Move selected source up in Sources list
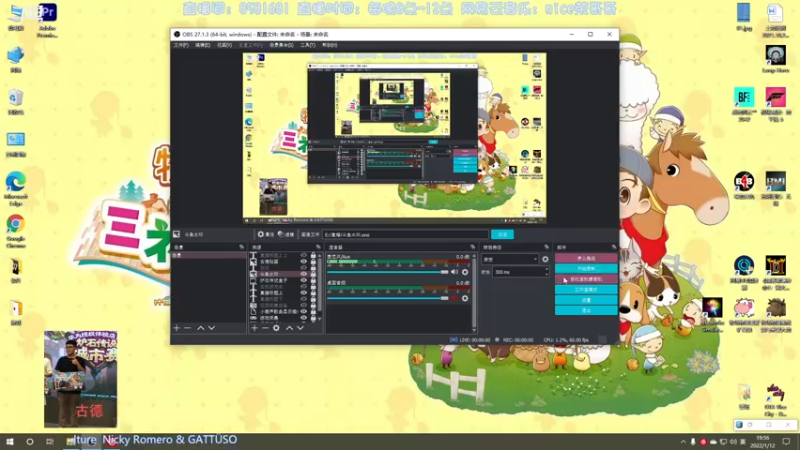This screenshot has width=800, height=450. (289, 328)
